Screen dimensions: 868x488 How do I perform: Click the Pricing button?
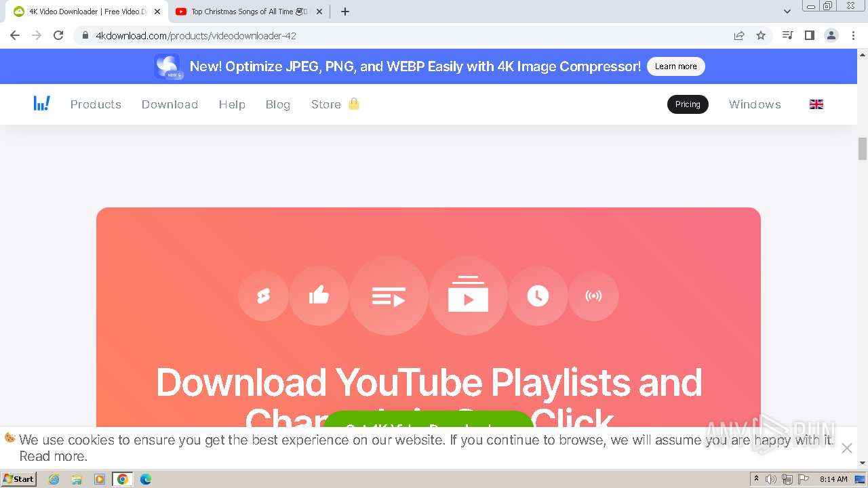[688, 104]
